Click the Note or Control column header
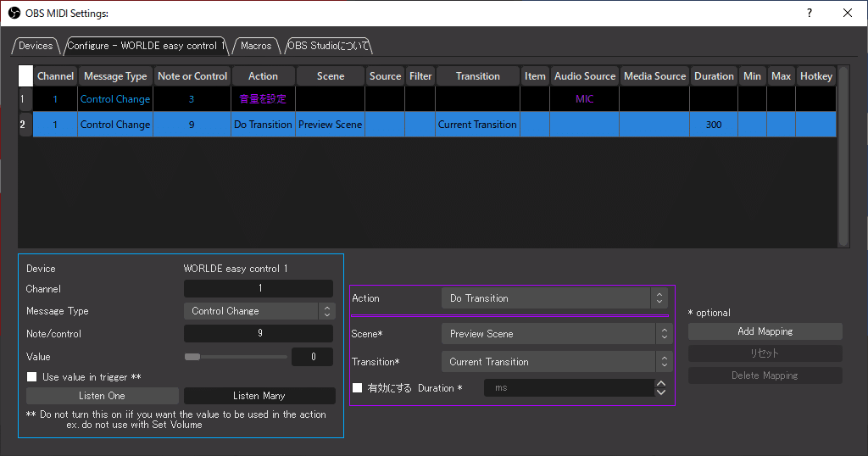This screenshot has height=456, width=868. [x=192, y=76]
